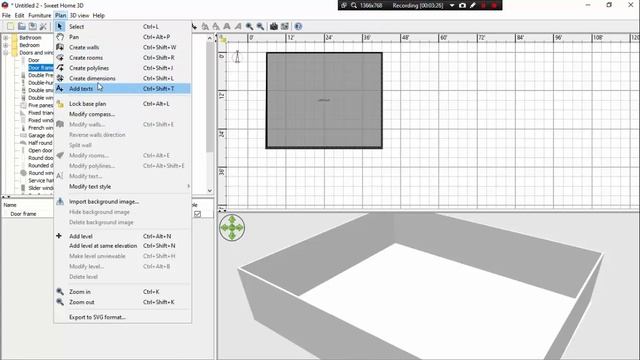Screen dimensions: 640x360
Task: Click the lock icon at ruler corner
Action: [223, 38]
